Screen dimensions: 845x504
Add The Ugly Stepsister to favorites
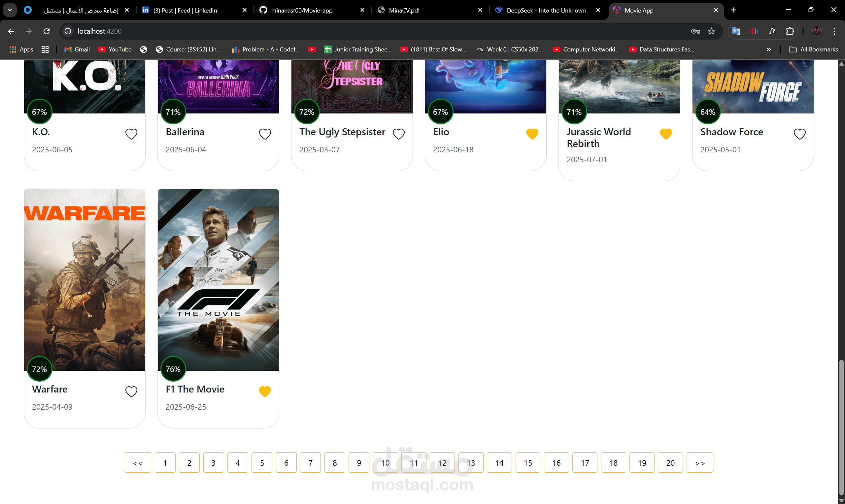[x=398, y=134]
